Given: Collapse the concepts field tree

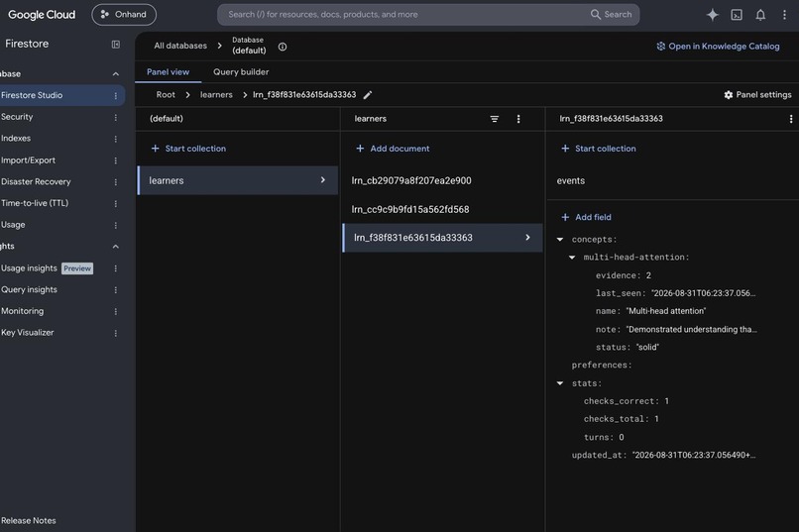Looking at the screenshot, I should [560, 240].
